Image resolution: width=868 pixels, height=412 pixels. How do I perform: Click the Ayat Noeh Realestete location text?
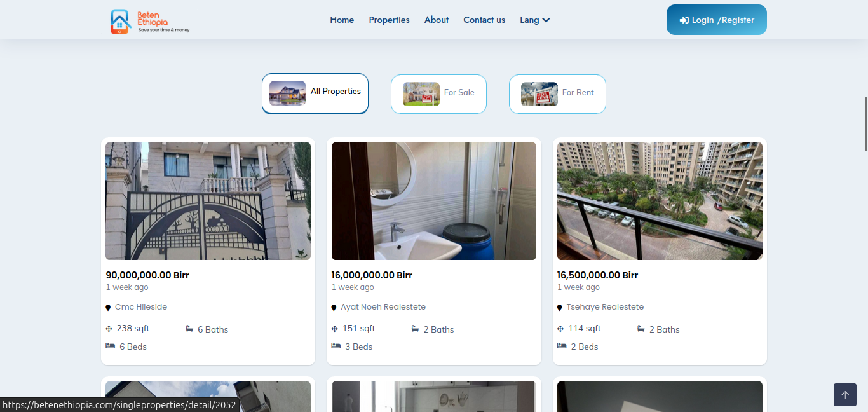(x=383, y=307)
